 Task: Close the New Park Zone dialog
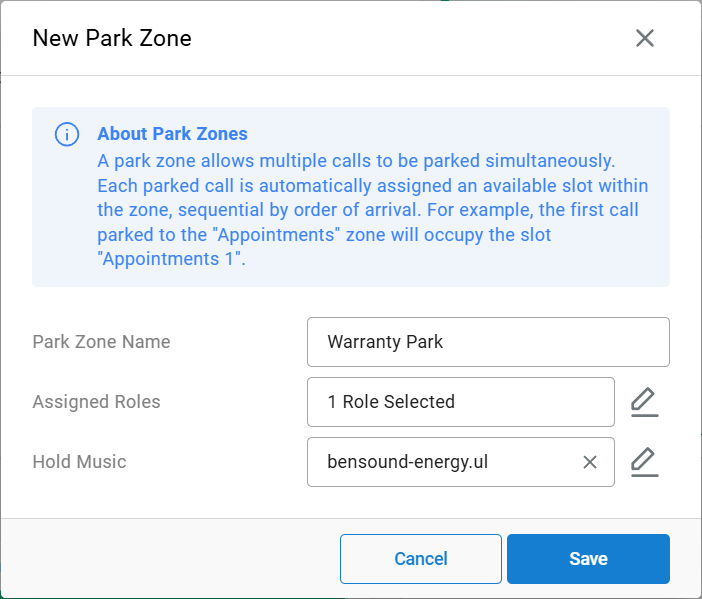pyautogui.click(x=645, y=38)
